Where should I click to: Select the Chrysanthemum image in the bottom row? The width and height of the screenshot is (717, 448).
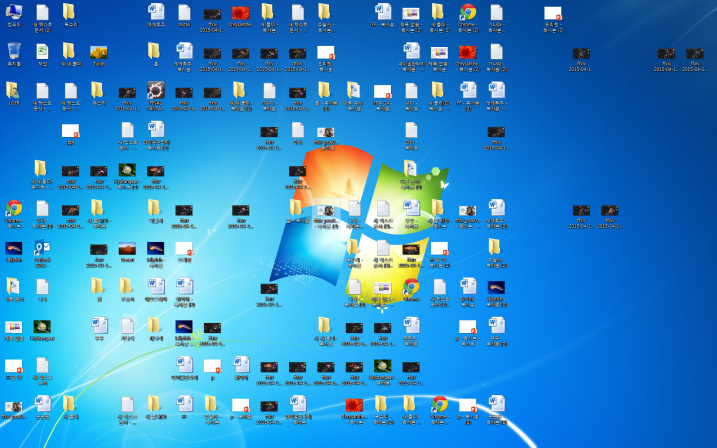coord(354,404)
